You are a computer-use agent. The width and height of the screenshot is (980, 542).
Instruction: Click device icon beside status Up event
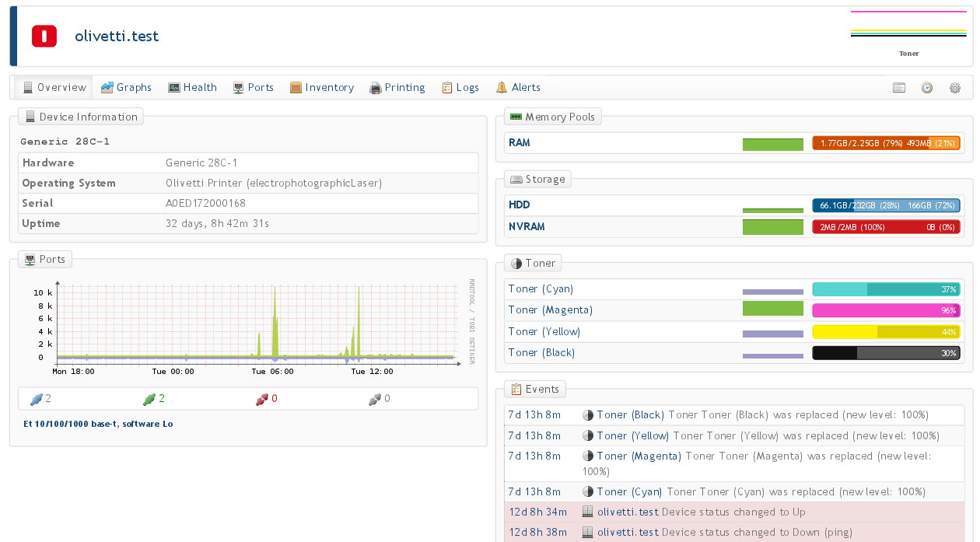click(x=588, y=512)
